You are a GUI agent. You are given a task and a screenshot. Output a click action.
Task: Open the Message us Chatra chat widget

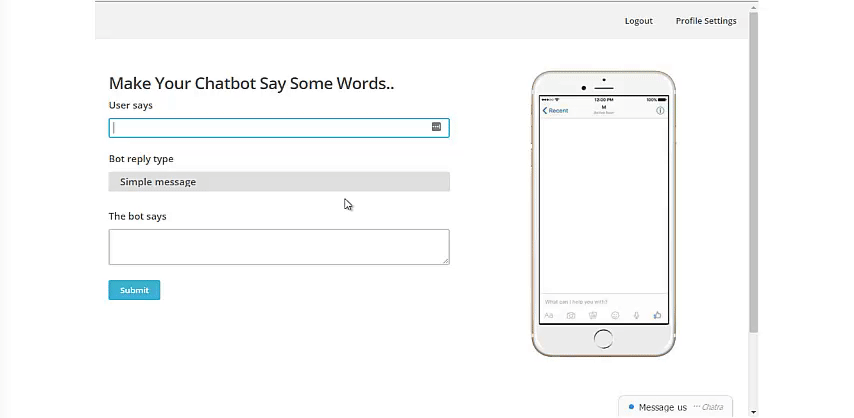click(x=675, y=407)
